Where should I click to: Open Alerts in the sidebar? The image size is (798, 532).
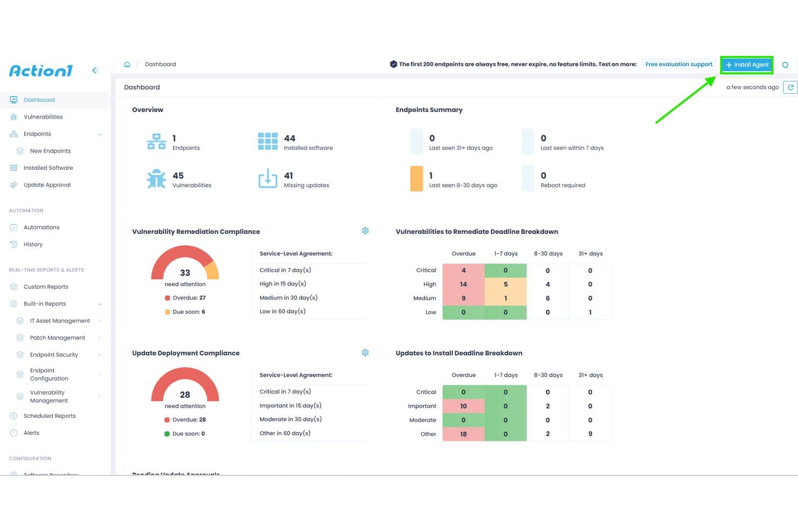31,433
